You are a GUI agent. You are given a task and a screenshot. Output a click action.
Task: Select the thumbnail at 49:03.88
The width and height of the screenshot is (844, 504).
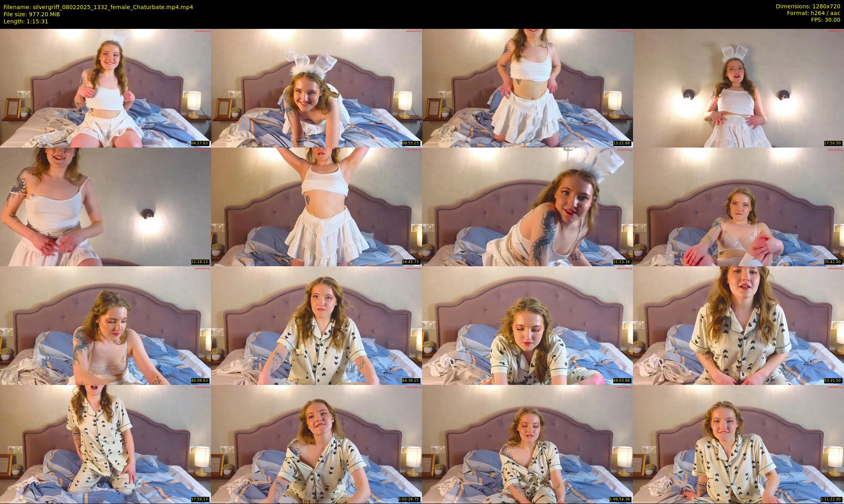pyautogui.click(x=527, y=325)
